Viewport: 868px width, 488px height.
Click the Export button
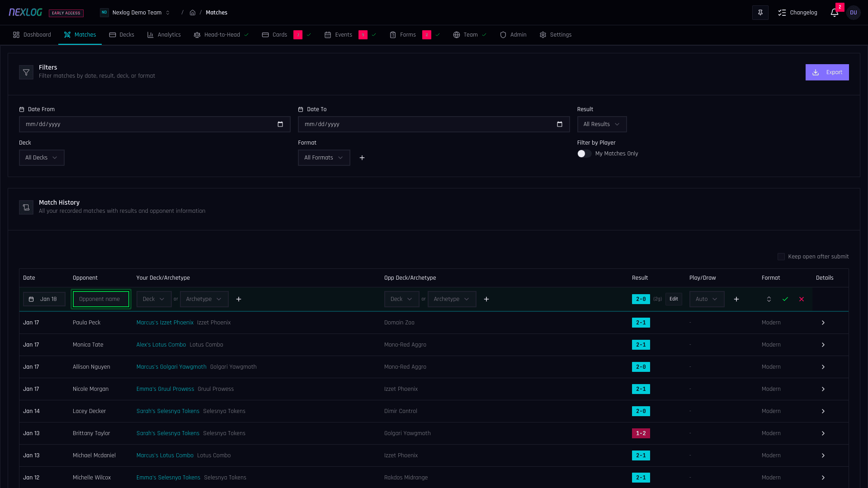827,72
